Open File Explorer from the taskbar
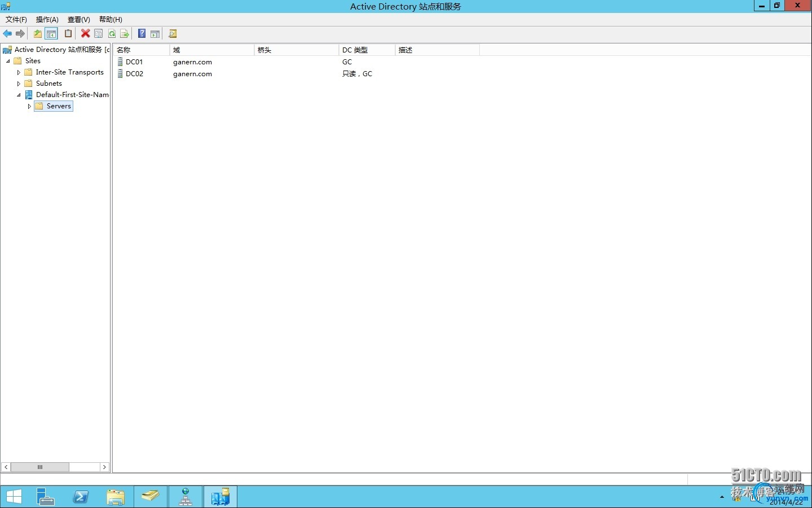 coord(116,497)
